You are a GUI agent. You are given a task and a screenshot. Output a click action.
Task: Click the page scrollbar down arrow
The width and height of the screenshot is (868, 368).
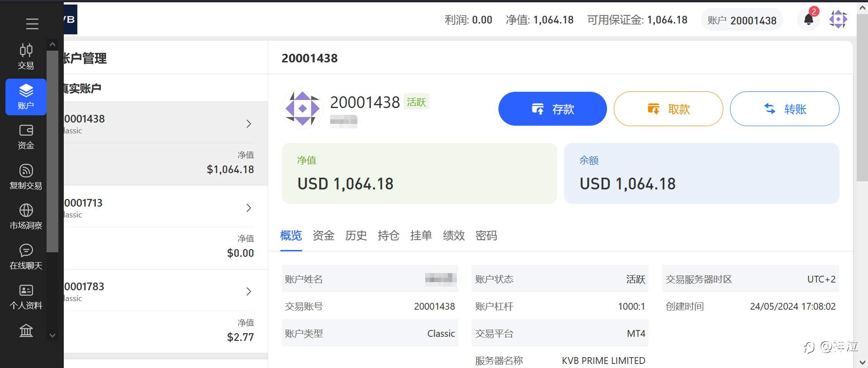[862, 363]
